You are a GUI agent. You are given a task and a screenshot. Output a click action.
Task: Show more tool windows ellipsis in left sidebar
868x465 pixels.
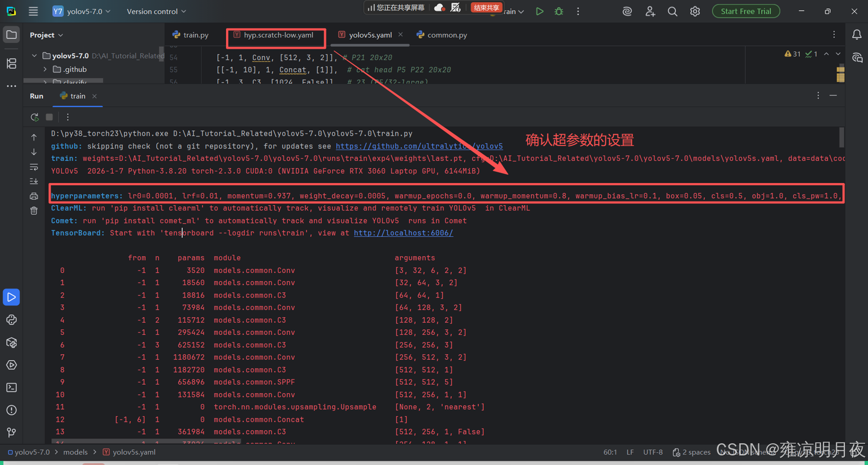pos(12,86)
